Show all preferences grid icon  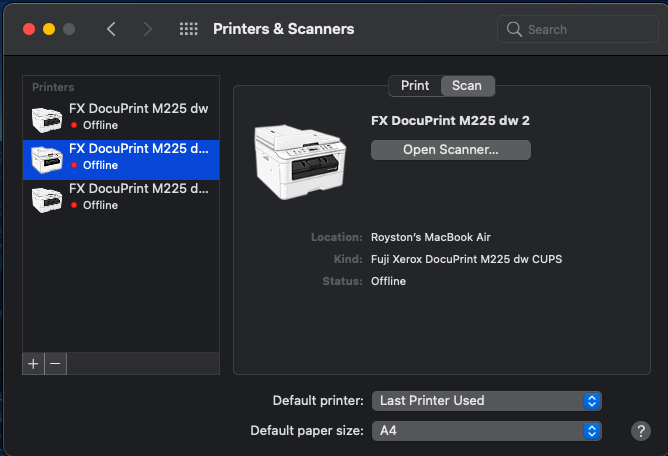[188, 29]
